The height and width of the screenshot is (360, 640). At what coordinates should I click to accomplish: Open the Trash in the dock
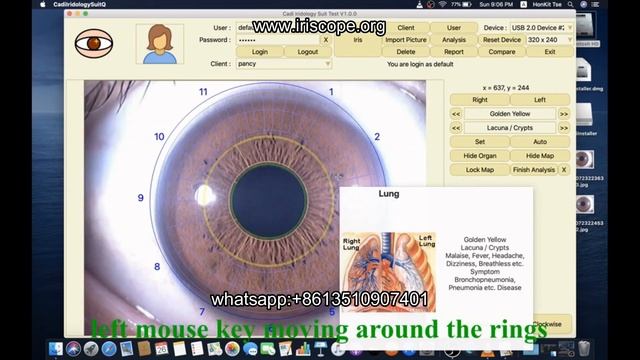click(584, 349)
